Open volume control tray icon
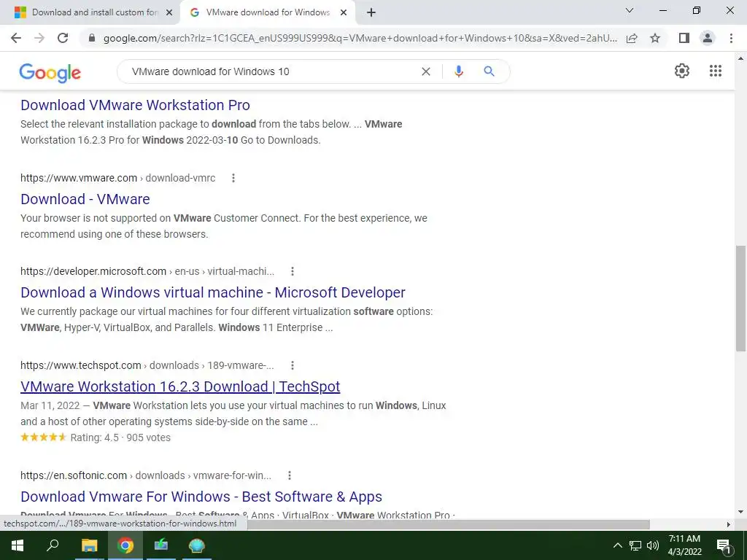This screenshot has height=560, width=747. tap(653, 545)
